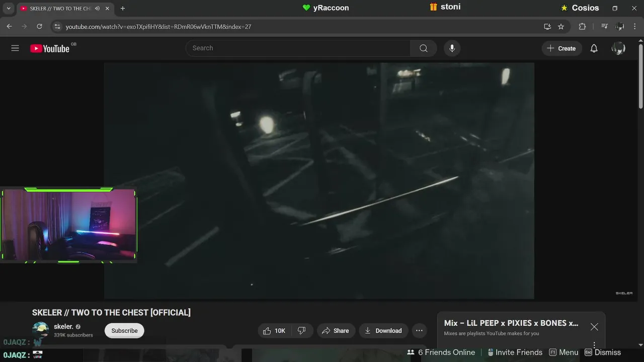Image resolution: width=644 pixels, height=362 pixels.
Task: Expand the tab search dropdown
Action: (x=9, y=9)
